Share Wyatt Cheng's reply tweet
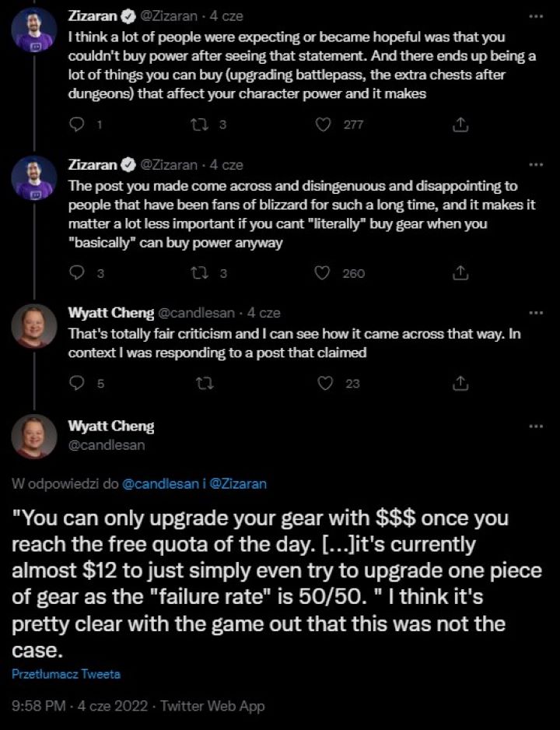560x730 pixels. click(x=460, y=382)
